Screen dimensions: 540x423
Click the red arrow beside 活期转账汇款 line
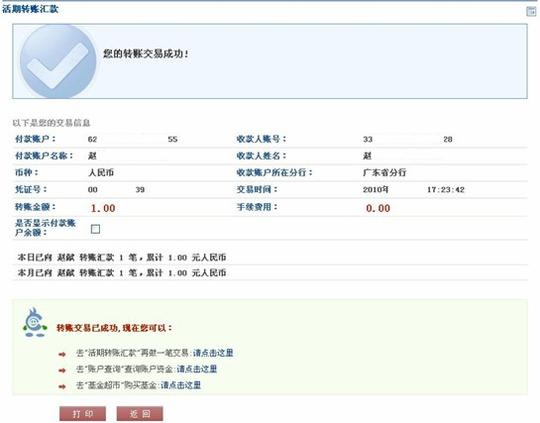(62, 354)
